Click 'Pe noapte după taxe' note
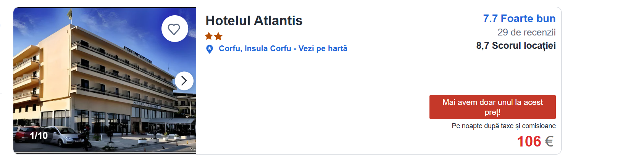The image size is (644, 161). point(504,126)
